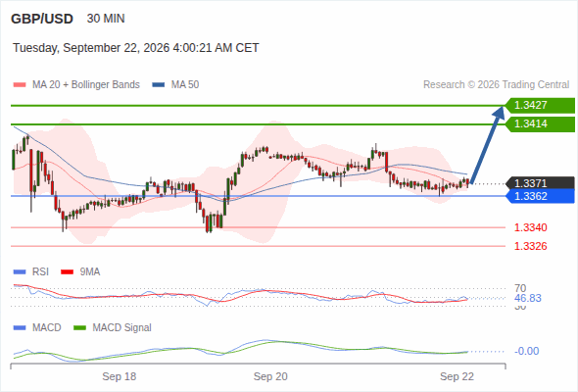Click the RSI value 46.83 readout
This screenshot has width=578, height=392.
point(527,298)
